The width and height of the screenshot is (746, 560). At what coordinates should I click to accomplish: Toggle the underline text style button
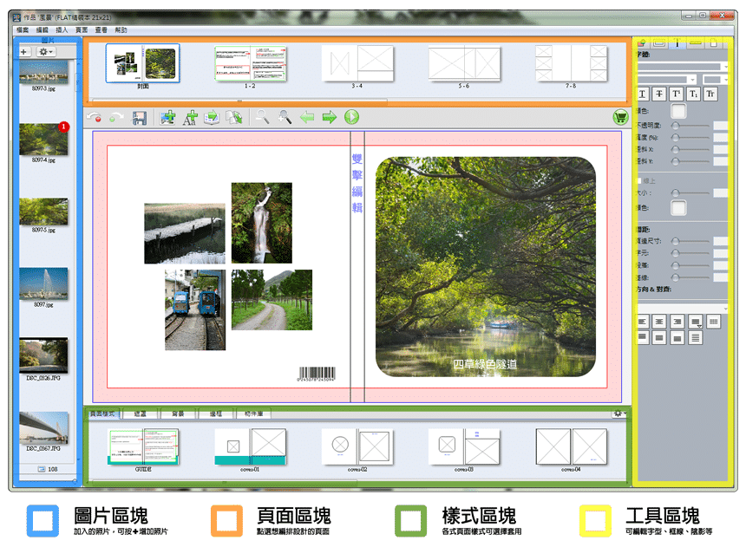point(642,94)
